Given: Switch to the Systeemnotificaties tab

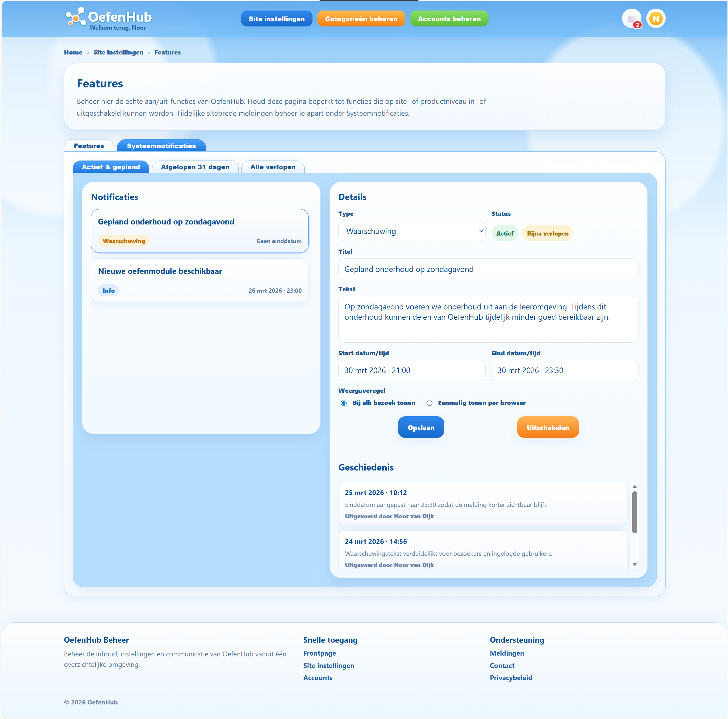Looking at the screenshot, I should point(161,146).
